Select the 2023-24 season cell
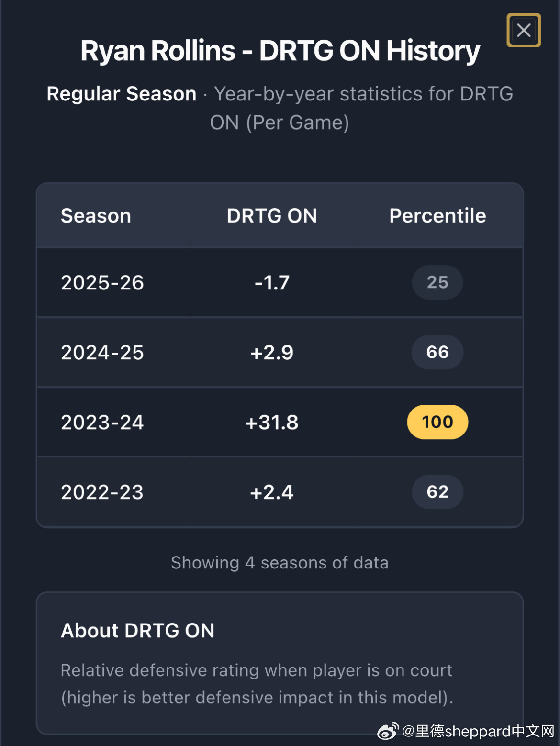The image size is (560, 746). point(102,423)
